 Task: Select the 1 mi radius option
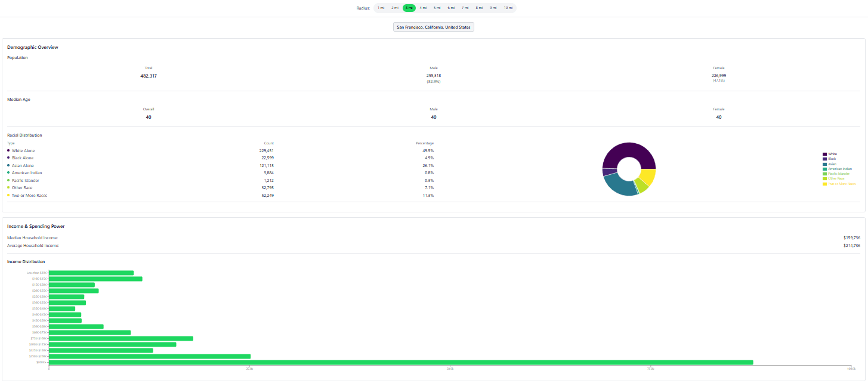point(381,8)
